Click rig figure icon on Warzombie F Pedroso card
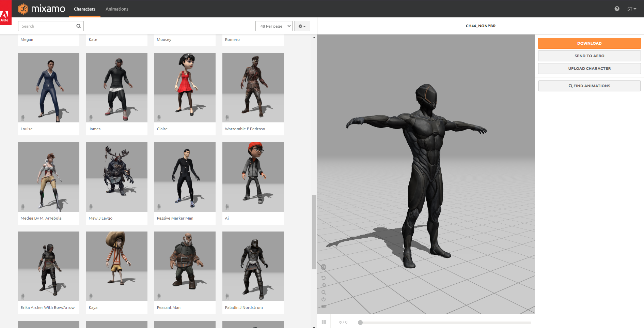The width and height of the screenshot is (644, 328). pos(227,118)
